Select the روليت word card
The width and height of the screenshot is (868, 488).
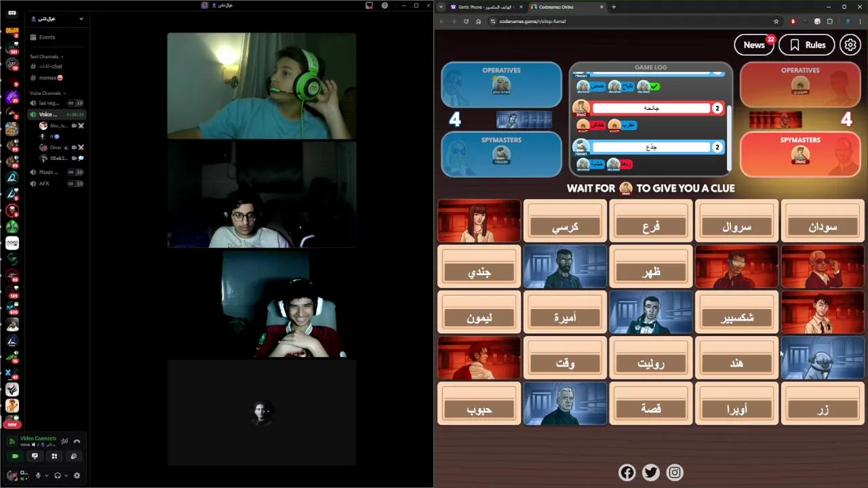[x=651, y=357]
